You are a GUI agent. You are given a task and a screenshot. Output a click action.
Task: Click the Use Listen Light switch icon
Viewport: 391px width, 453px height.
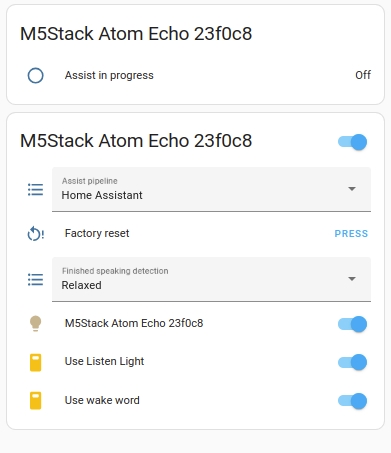click(x=35, y=362)
